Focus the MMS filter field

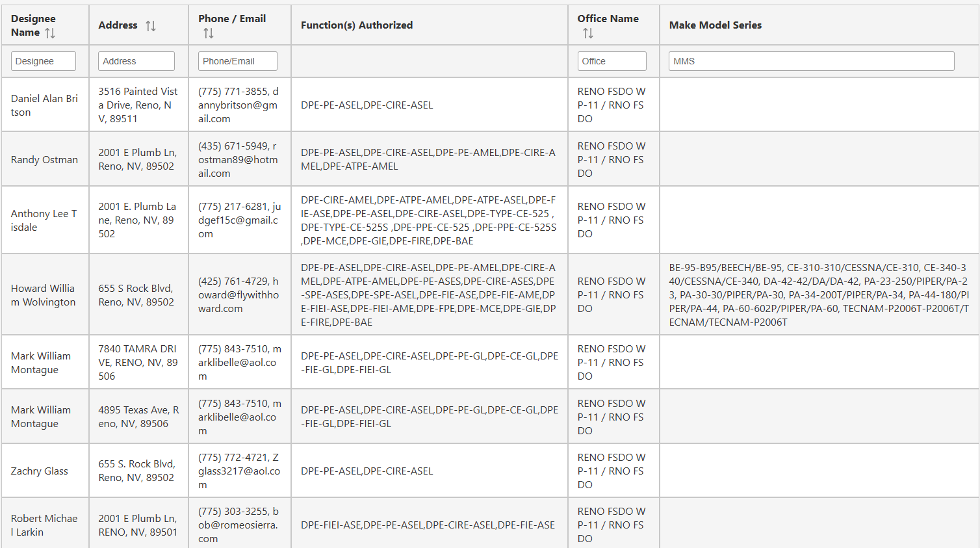811,61
